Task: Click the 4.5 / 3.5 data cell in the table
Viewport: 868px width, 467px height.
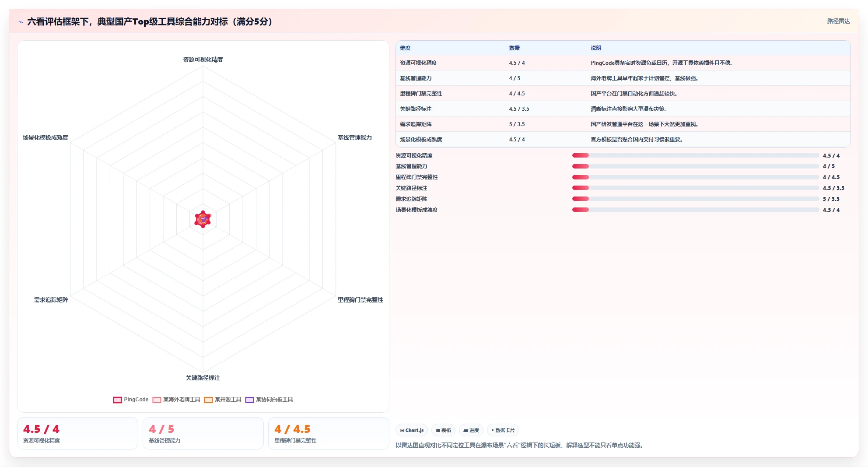Action: click(519, 109)
